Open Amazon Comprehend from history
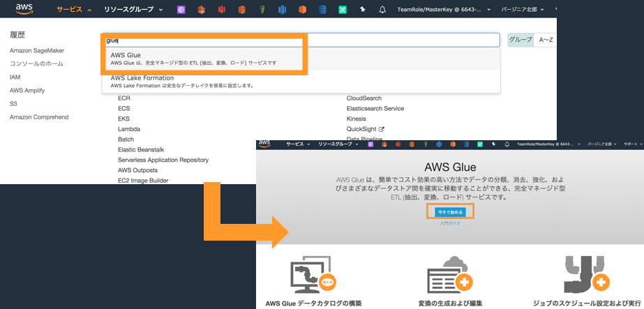 pyautogui.click(x=40, y=117)
